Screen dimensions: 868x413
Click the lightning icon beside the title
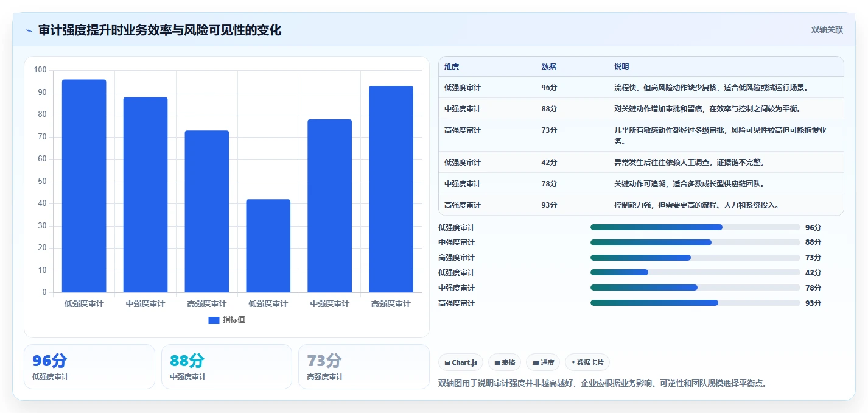[x=29, y=31]
